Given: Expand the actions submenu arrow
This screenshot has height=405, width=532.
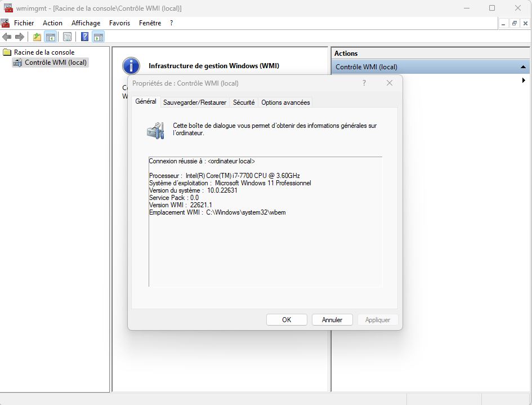Looking at the screenshot, I should 524,81.
